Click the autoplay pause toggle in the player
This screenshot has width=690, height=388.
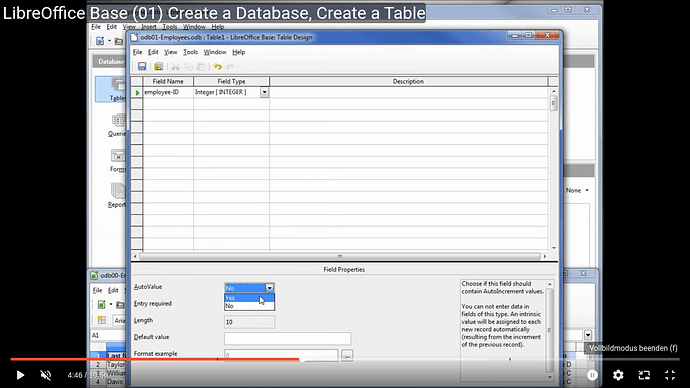(x=592, y=375)
